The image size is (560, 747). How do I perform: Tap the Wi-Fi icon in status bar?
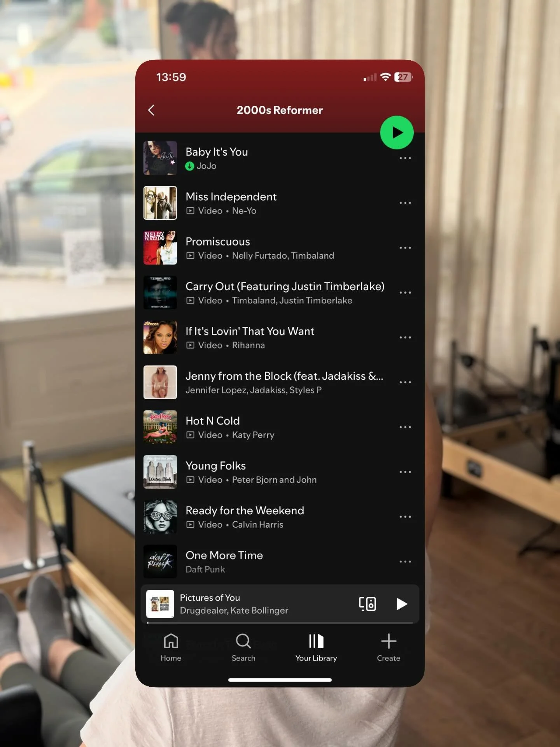tap(385, 77)
